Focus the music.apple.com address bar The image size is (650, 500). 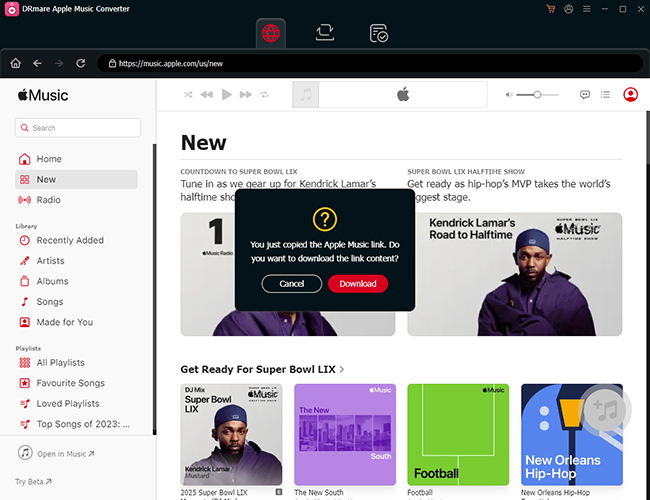[370, 63]
